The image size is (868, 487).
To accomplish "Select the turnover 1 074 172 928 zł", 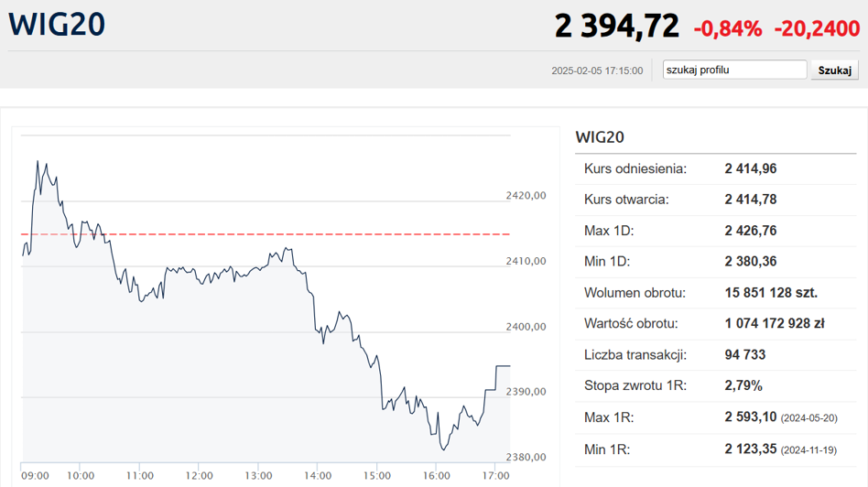I will tap(775, 323).
